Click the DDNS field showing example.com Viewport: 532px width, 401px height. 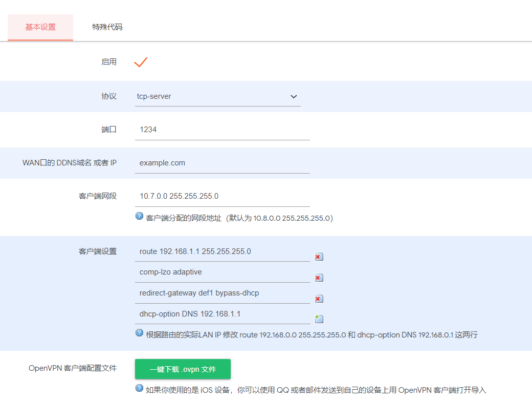[x=222, y=163]
